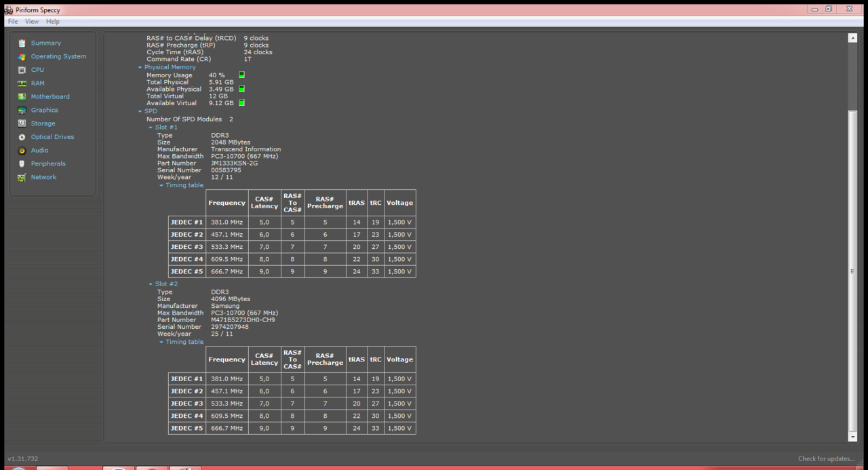868x470 pixels.
Task: Open the Help menu
Action: tap(53, 22)
